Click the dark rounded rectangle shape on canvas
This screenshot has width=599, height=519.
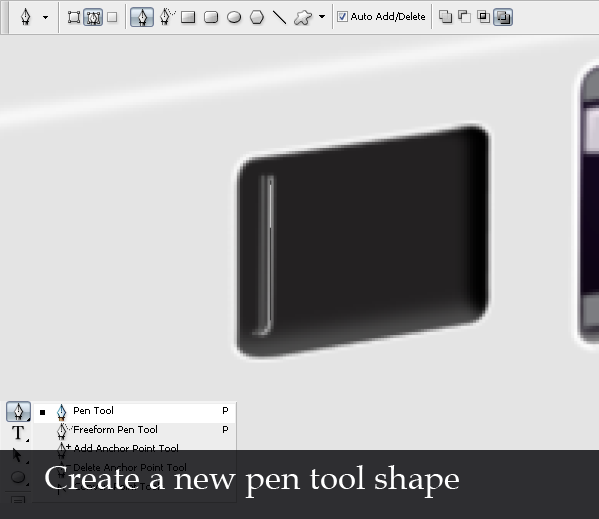362,241
